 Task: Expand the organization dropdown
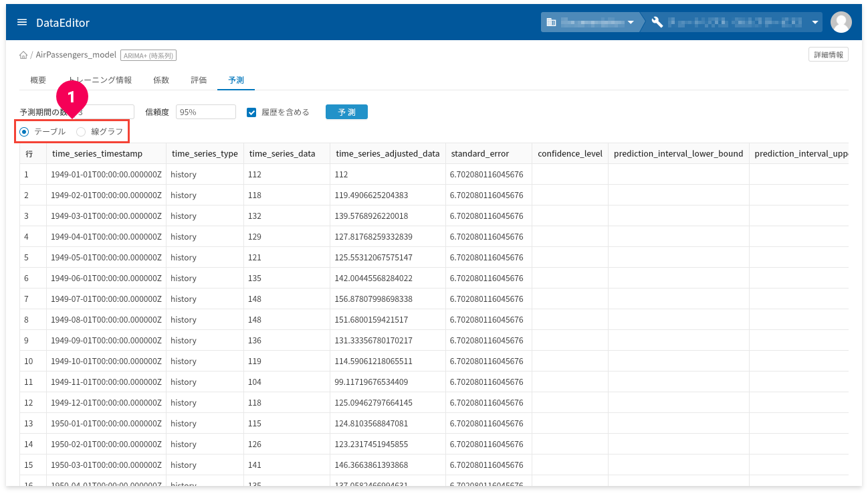click(630, 22)
